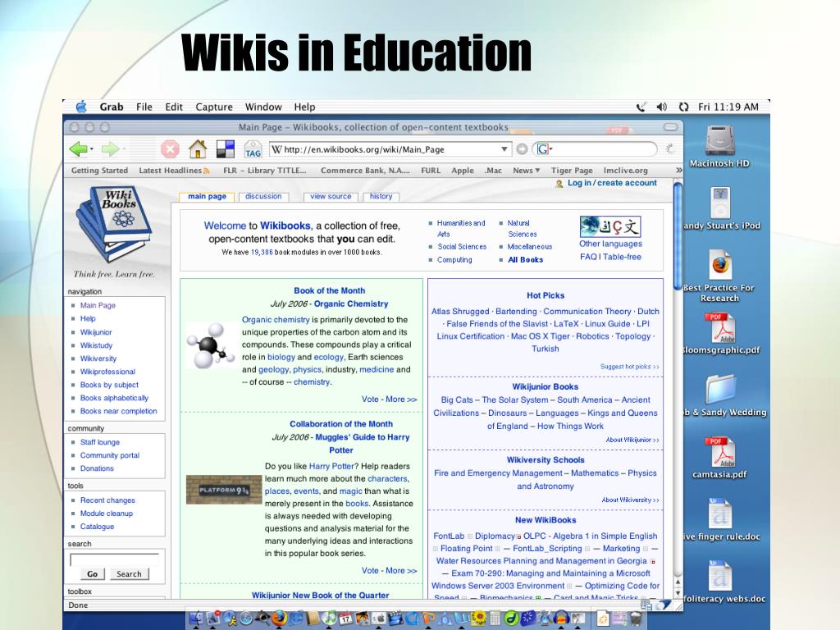Image resolution: width=840 pixels, height=630 pixels.
Task: Select the Stuart's iPod desktop icon
Action: tap(721, 208)
